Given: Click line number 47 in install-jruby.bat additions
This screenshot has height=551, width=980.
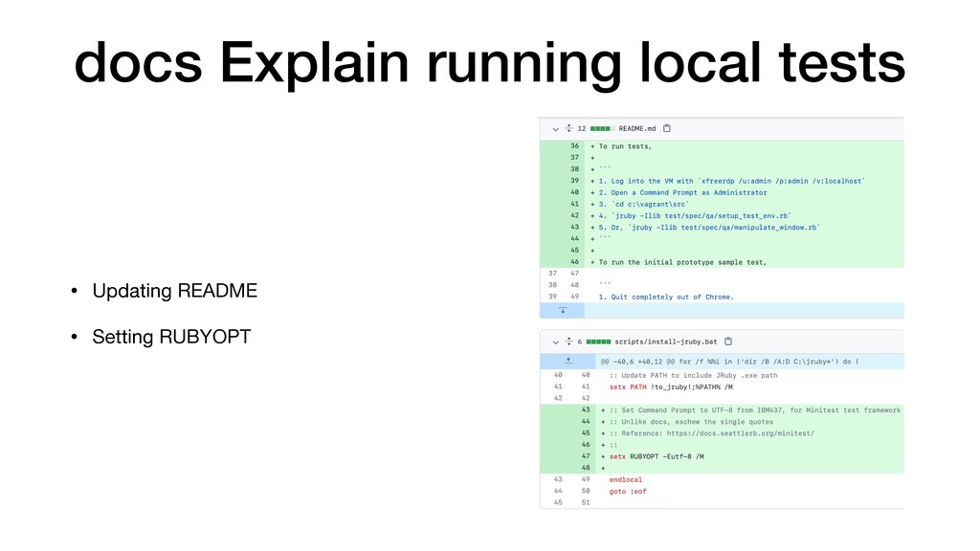Looking at the screenshot, I should coord(586,456).
